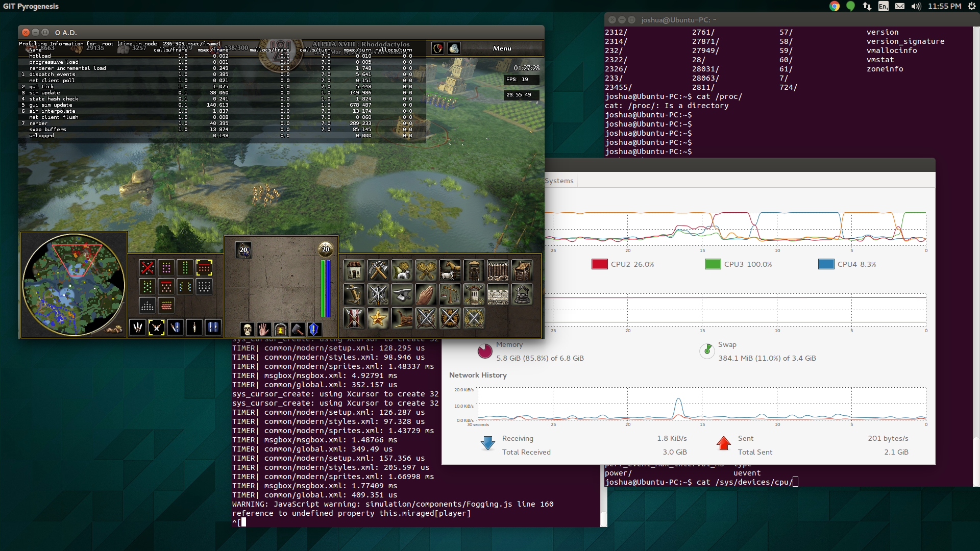Pick the crossed swords with laurel wreath icon

[474, 318]
